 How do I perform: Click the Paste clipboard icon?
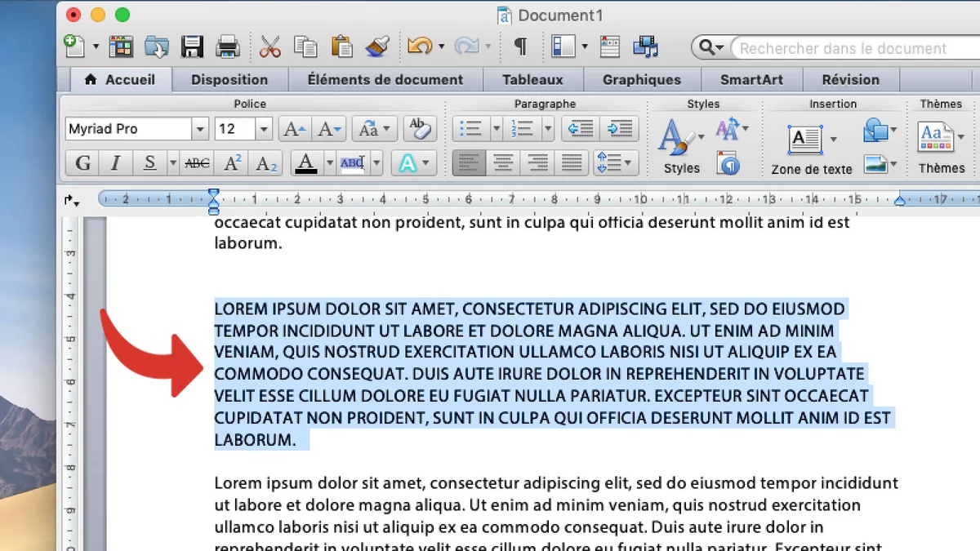tap(342, 47)
